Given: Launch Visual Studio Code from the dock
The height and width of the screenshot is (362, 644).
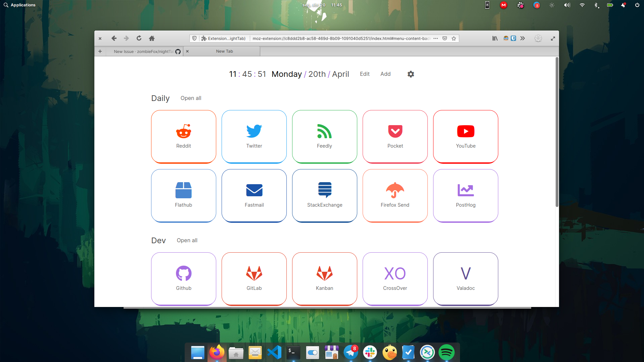Looking at the screenshot, I should (x=274, y=352).
